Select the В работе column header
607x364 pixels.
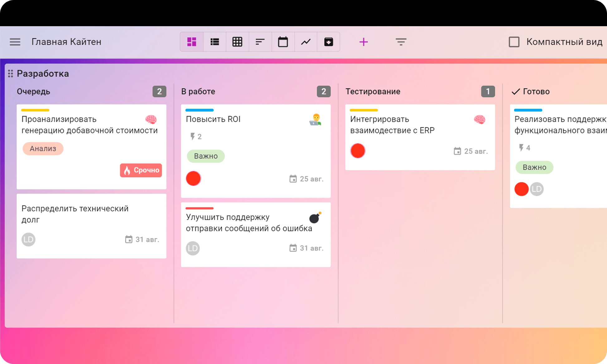198,91
